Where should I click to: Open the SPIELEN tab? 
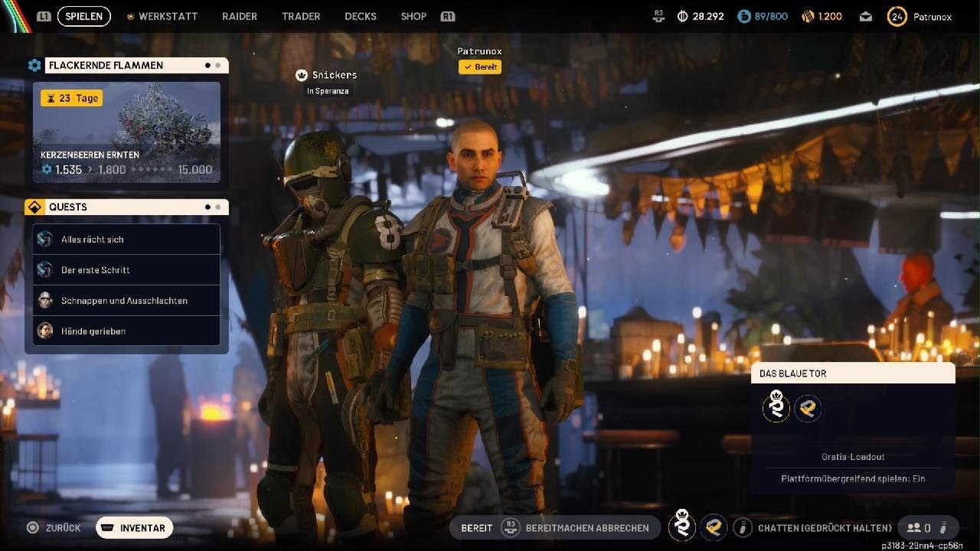(83, 16)
